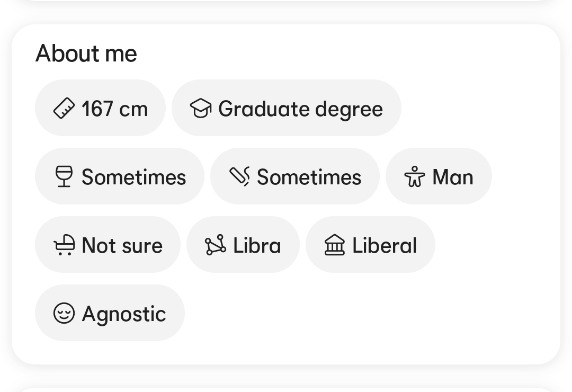This screenshot has width=572, height=392.
Task: Tap Sometimes next to the cigarette
Action: (309, 177)
